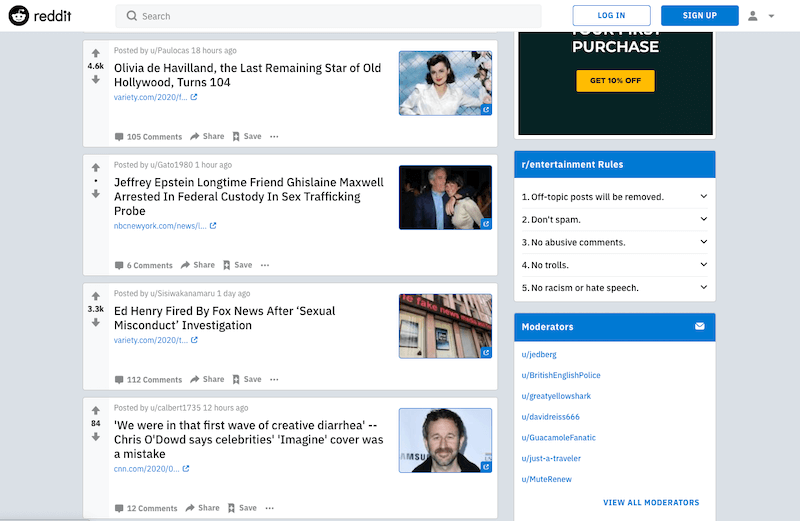
Task: Open the variety.com link under Ed Henry post
Action: pos(155,340)
